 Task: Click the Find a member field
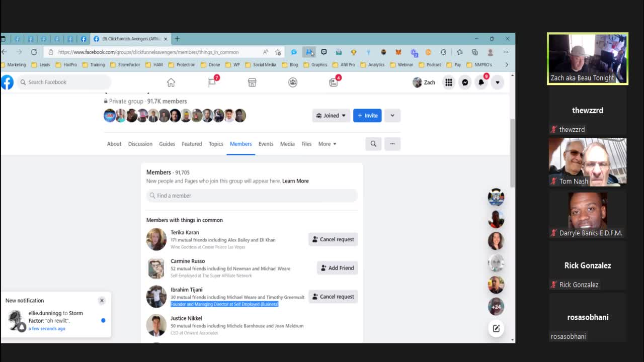(x=252, y=196)
